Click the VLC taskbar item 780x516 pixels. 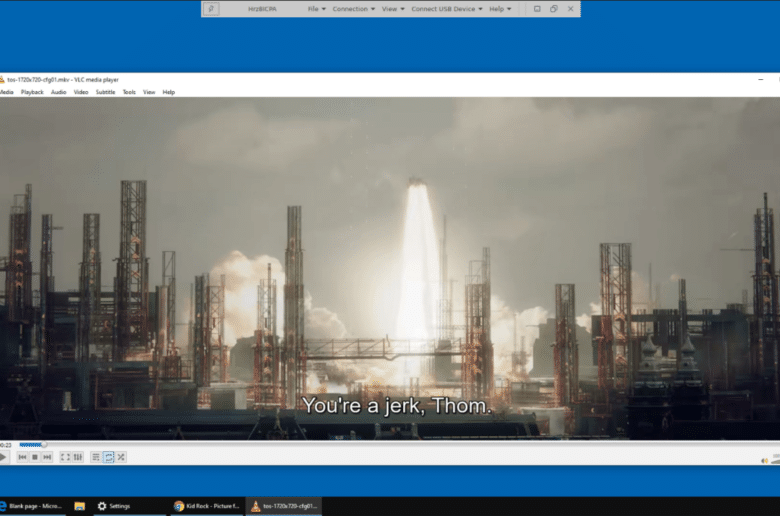click(284, 506)
